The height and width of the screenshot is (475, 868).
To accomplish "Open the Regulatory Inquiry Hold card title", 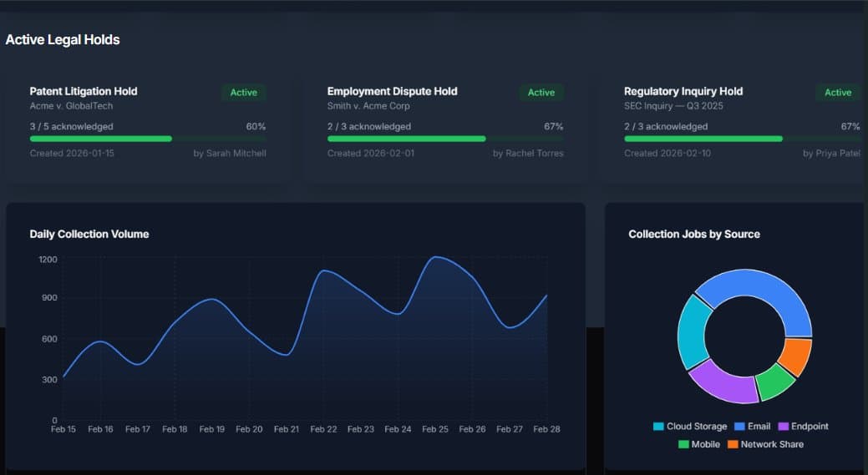I will (683, 91).
